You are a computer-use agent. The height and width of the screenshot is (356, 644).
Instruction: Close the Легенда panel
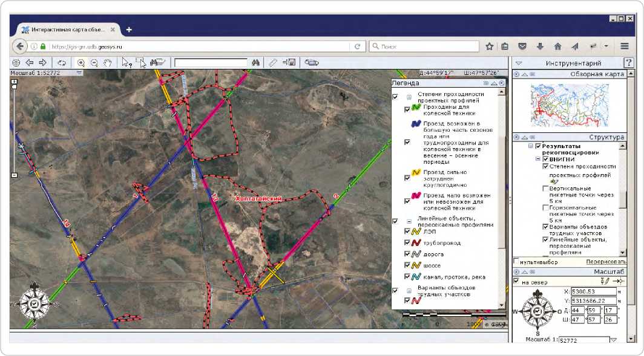point(502,83)
